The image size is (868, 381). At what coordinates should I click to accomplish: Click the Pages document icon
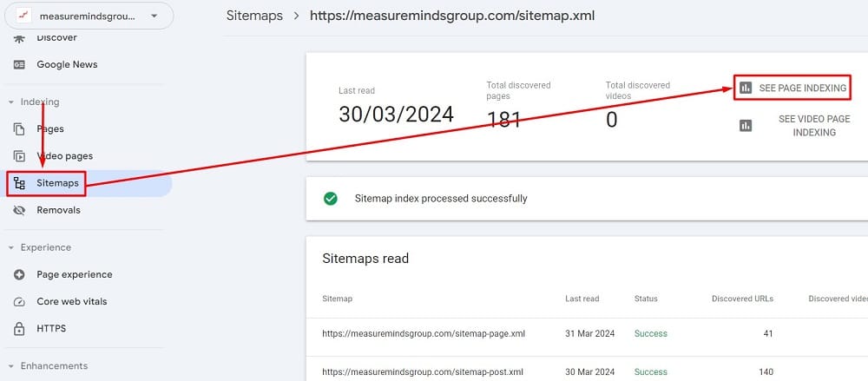(x=19, y=129)
